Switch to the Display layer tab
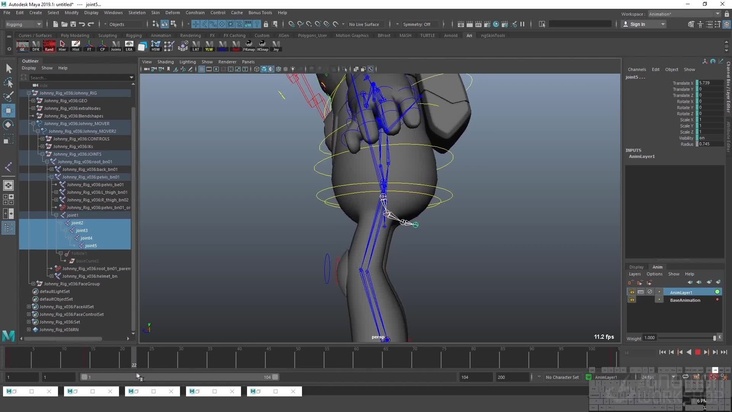The width and height of the screenshot is (732, 412). 636,267
